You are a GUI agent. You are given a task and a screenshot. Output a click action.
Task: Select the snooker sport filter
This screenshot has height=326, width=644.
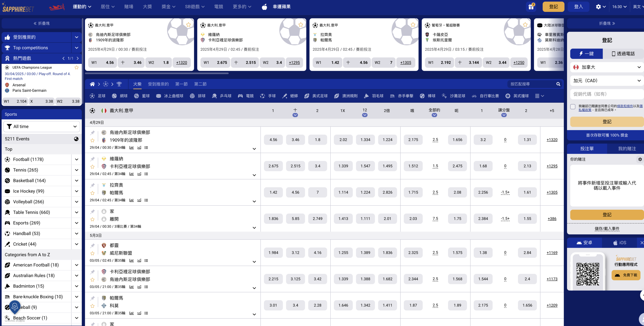(x=517, y=96)
